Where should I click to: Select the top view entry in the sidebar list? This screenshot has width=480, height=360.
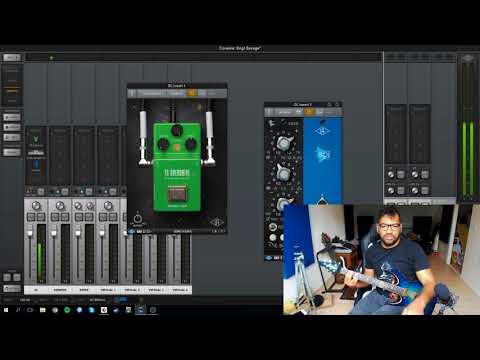[12, 70]
